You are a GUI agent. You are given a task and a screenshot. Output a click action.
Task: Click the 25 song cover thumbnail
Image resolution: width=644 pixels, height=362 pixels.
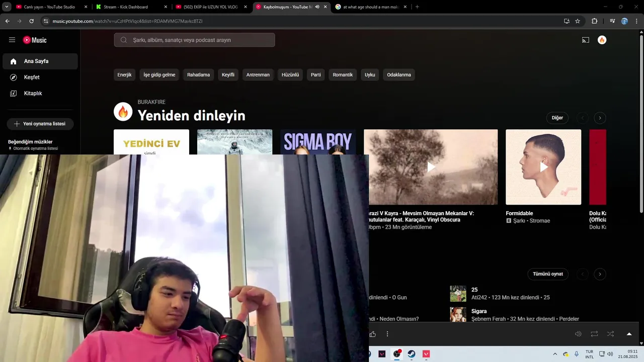click(458, 294)
